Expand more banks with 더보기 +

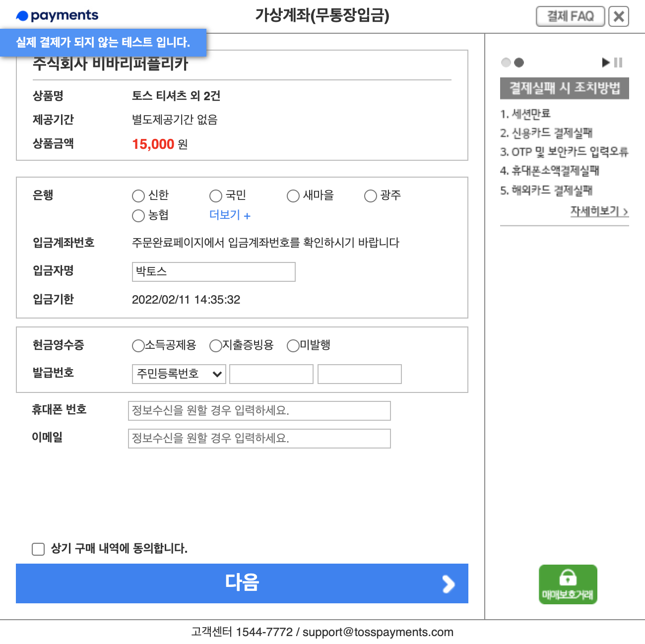[x=230, y=215]
